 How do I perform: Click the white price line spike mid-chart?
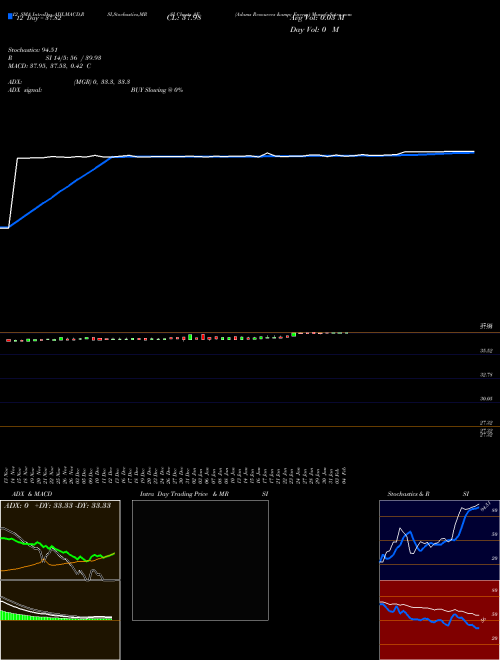tap(267, 154)
